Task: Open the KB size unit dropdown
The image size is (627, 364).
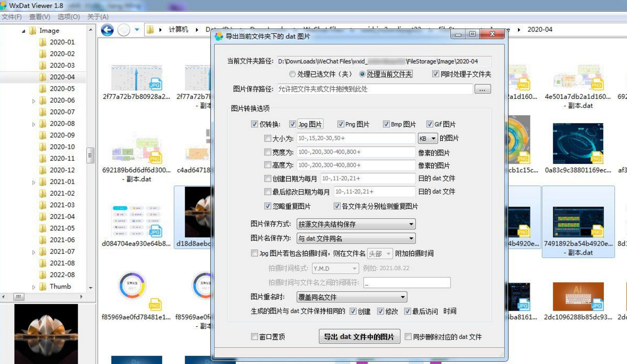Action: coord(428,138)
